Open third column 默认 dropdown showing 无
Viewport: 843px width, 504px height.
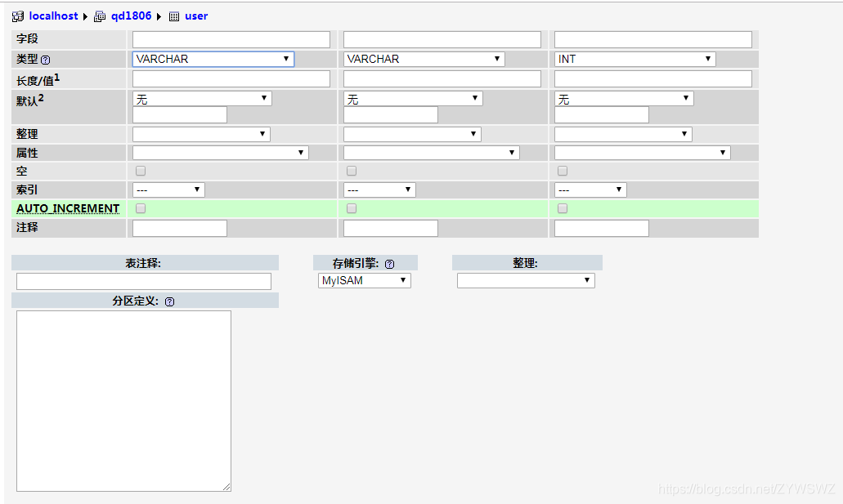624,98
